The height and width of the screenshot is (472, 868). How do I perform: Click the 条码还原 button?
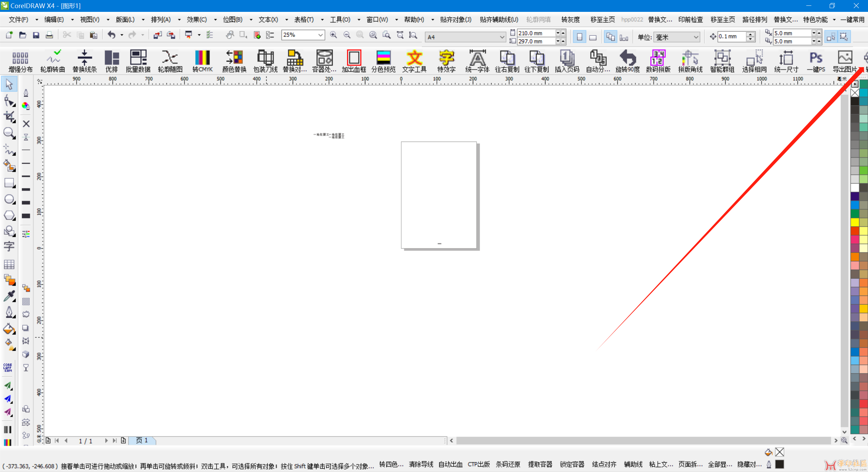coord(508,464)
